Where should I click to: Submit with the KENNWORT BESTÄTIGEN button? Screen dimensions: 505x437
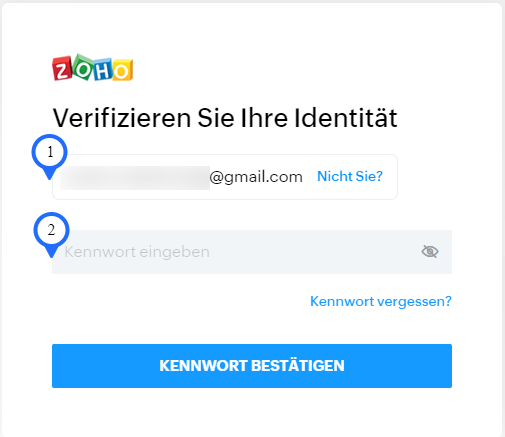coord(252,366)
